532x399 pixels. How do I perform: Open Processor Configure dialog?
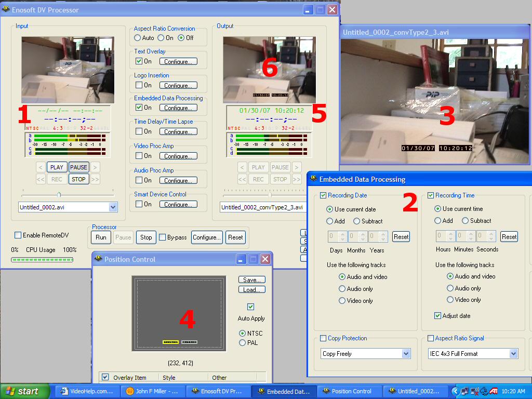(207, 237)
